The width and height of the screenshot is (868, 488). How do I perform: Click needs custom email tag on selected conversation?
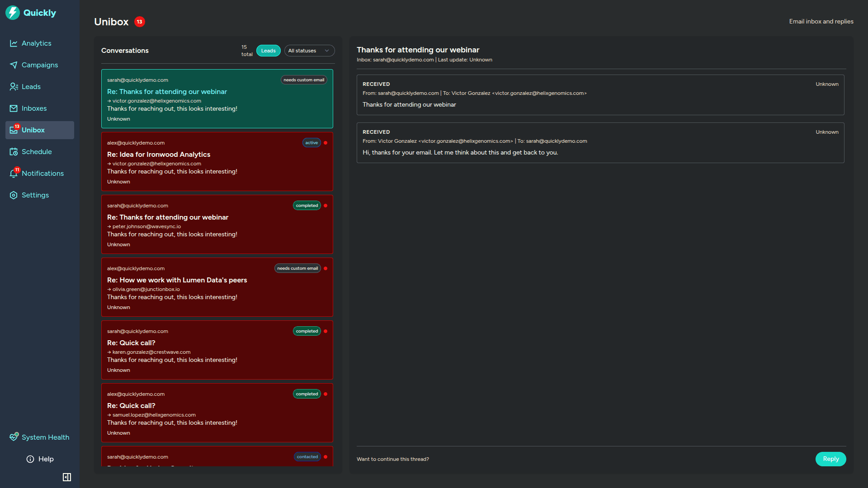point(304,80)
